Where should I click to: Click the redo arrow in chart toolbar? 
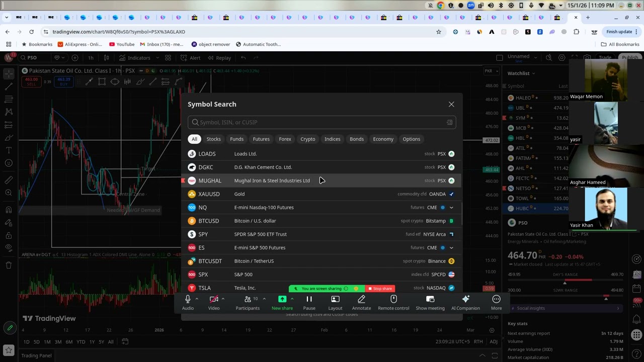click(256, 58)
